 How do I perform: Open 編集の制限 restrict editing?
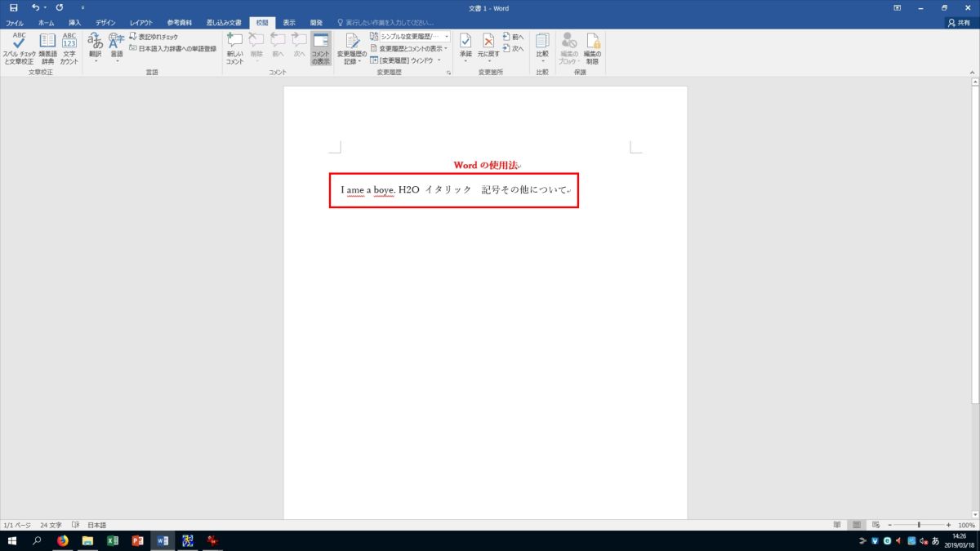coord(592,49)
